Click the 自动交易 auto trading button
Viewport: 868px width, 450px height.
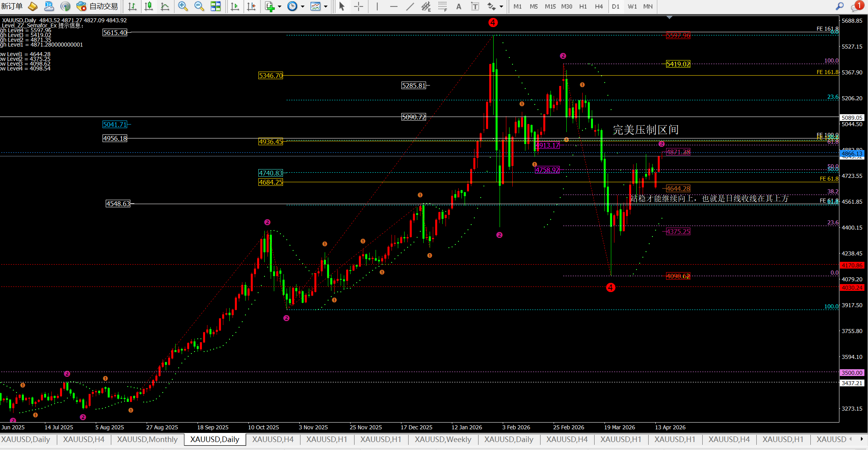pos(98,6)
